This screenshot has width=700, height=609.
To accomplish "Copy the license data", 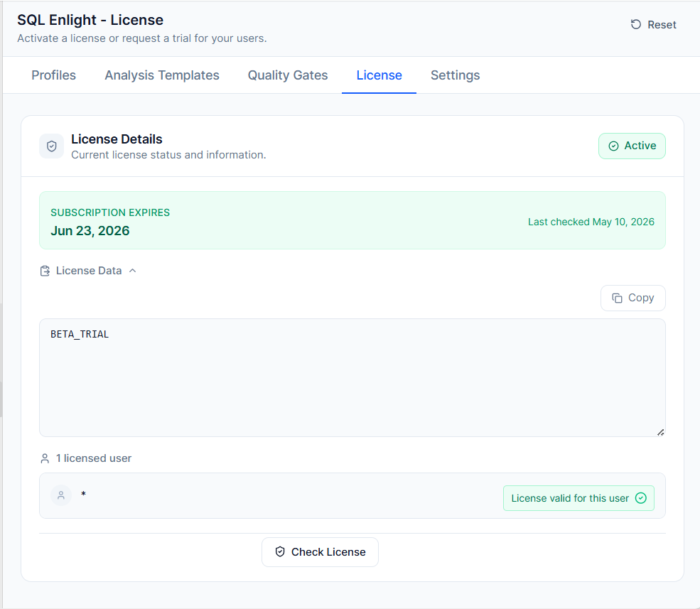I will pos(632,298).
